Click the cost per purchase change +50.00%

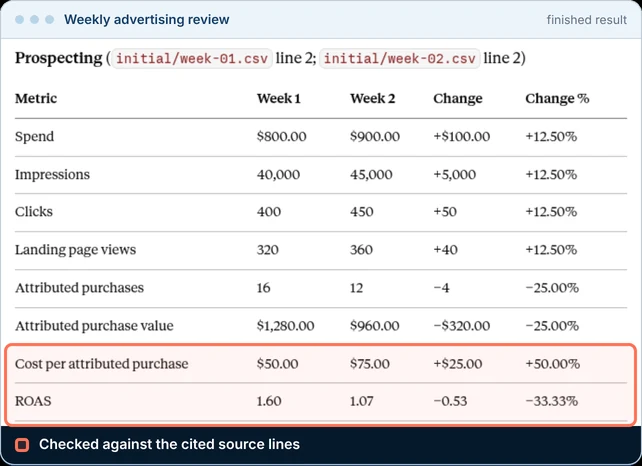553,364
